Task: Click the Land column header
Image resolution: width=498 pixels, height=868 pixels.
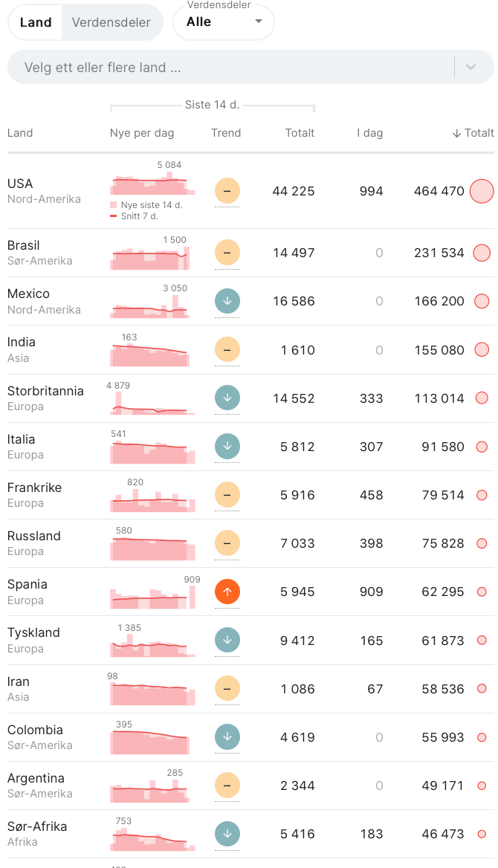Action: click(x=20, y=133)
